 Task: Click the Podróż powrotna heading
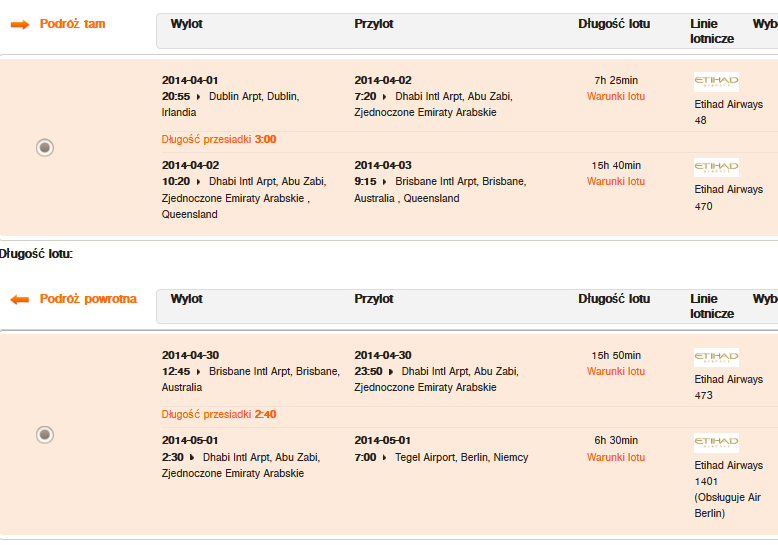click(88, 299)
